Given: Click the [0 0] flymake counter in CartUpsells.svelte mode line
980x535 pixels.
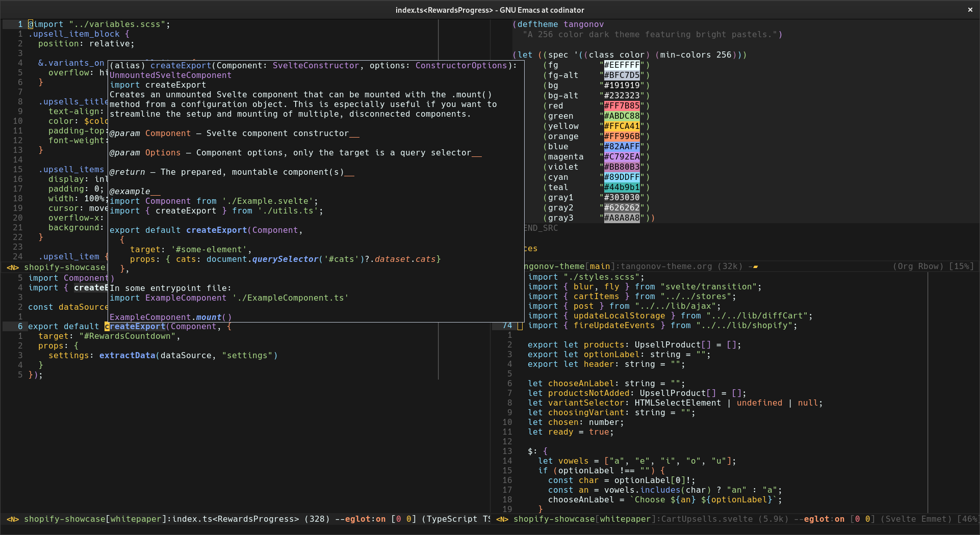Looking at the screenshot, I should click(863, 519).
